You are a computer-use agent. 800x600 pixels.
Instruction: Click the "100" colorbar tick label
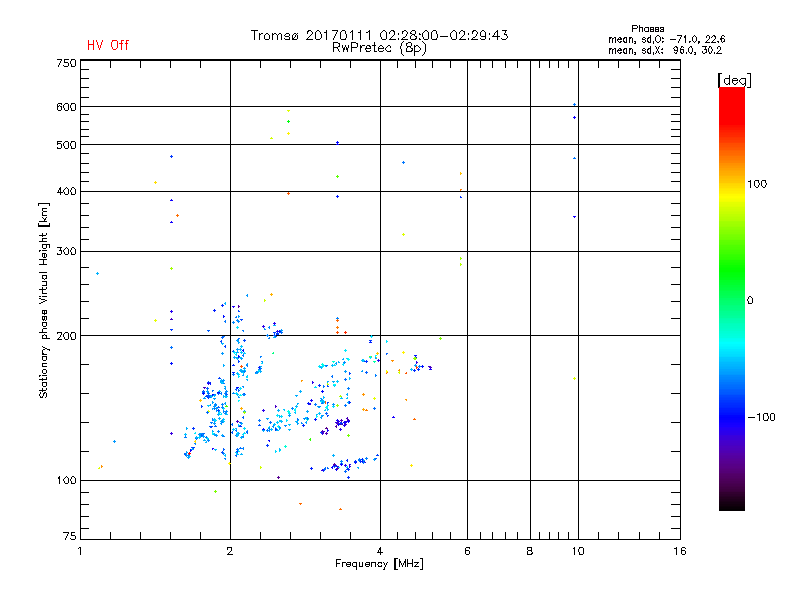pyautogui.click(x=757, y=184)
